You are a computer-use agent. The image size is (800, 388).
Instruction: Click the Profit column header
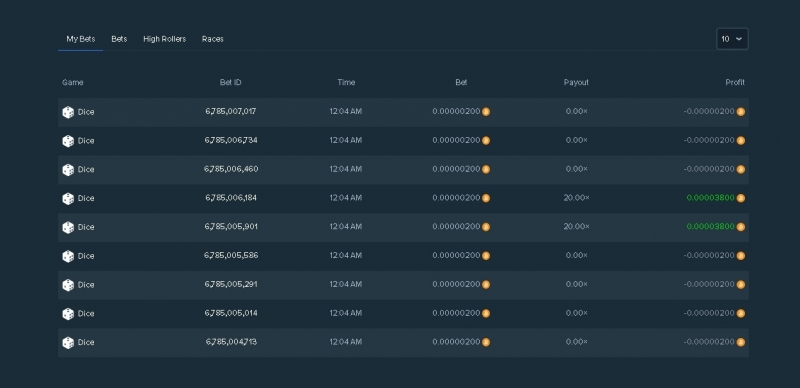click(x=735, y=83)
